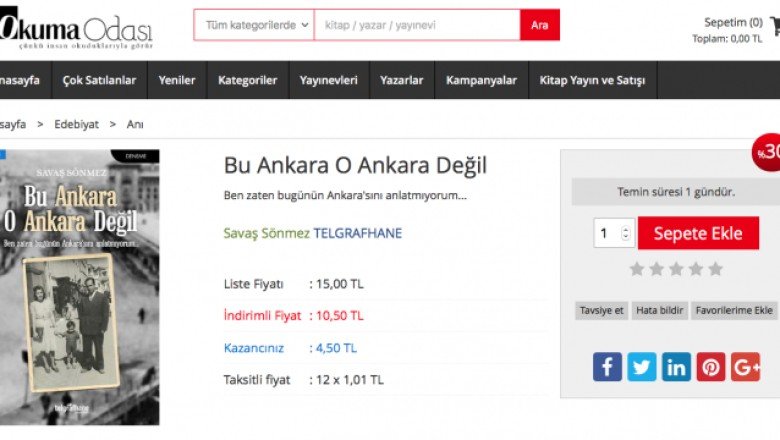Image resolution: width=780 pixels, height=440 pixels.
Task: Rate the book three stars
Action: tap(676, 269)
